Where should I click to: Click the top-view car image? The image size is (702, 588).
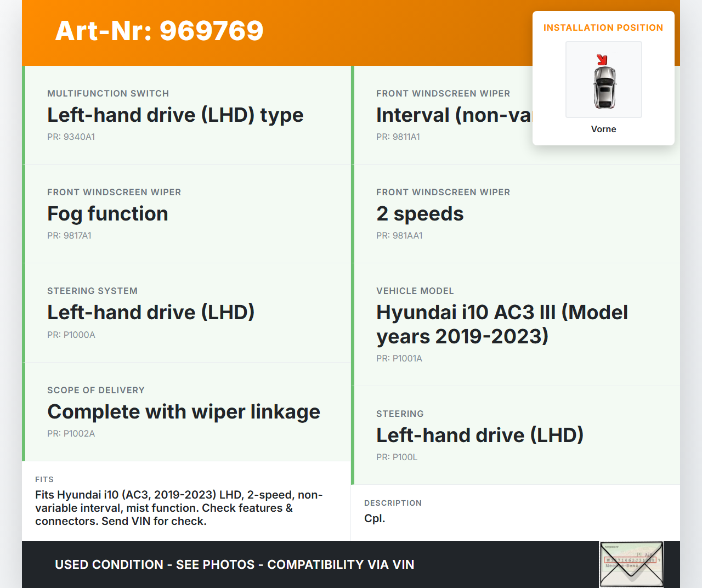604,86
